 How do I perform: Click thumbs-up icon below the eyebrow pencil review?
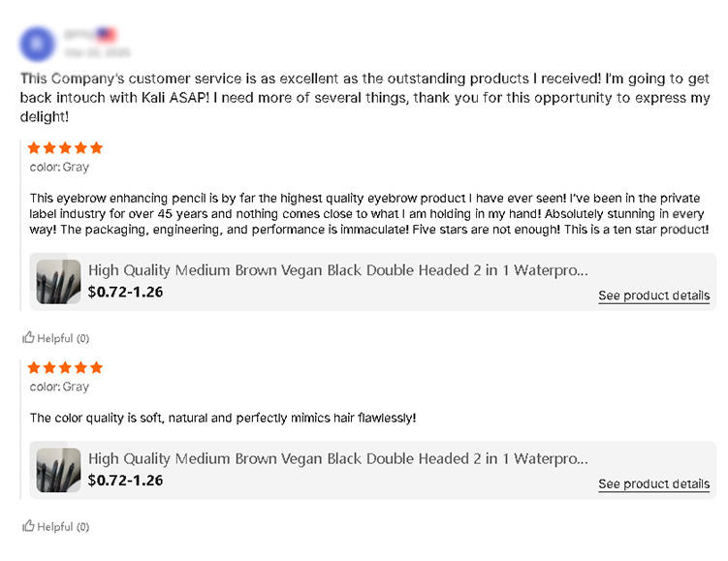pyautogui.click(x=29, y=337)
